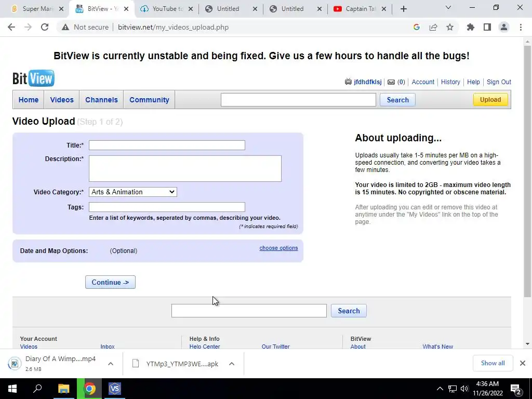Switch to the Captain tab
Screen dimensions: 532x399
click(360, 9)
